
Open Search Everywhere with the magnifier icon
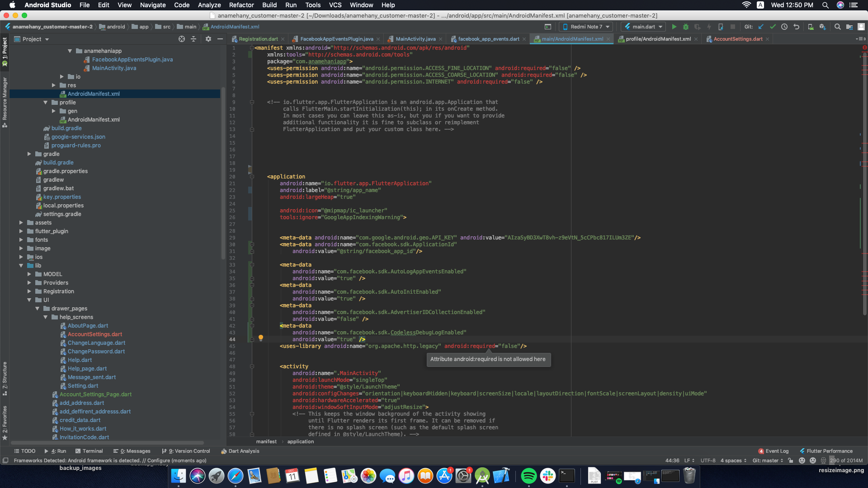click(x=837, y=27)
